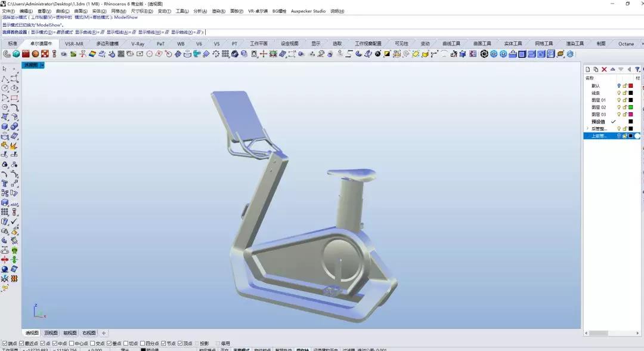Viewport: 644px width, 351px height.
Task: Open the 曲线(C) menu
Action: point(62,11)
